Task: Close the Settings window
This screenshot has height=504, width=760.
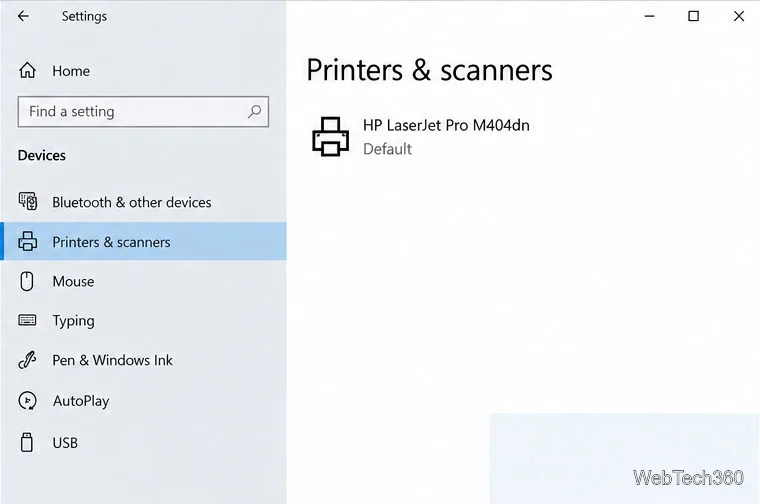Action: 739,16
